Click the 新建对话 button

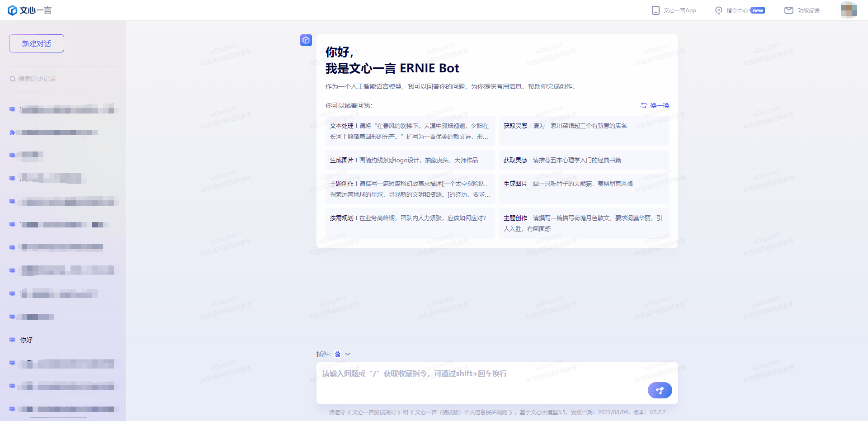click(36, 43)
